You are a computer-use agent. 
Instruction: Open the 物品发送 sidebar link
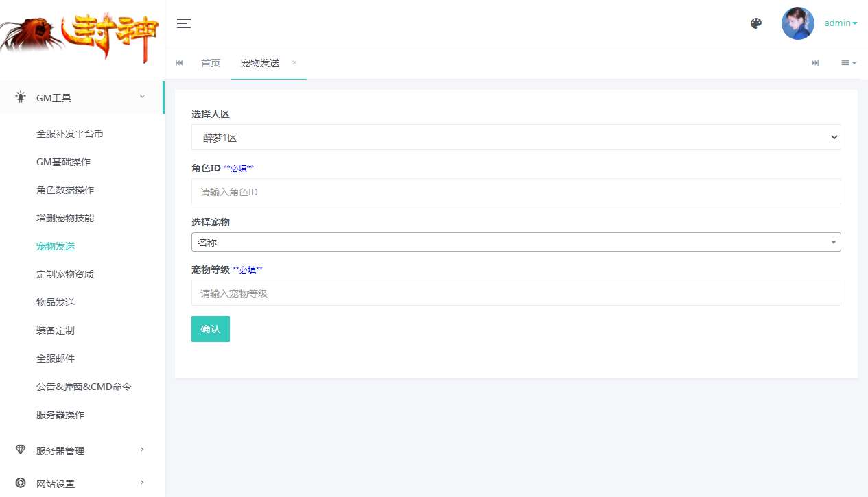[55, 302]
